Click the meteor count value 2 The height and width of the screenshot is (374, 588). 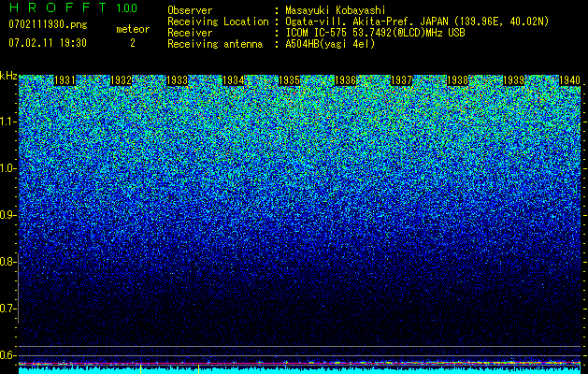click(x=133, y=43)
